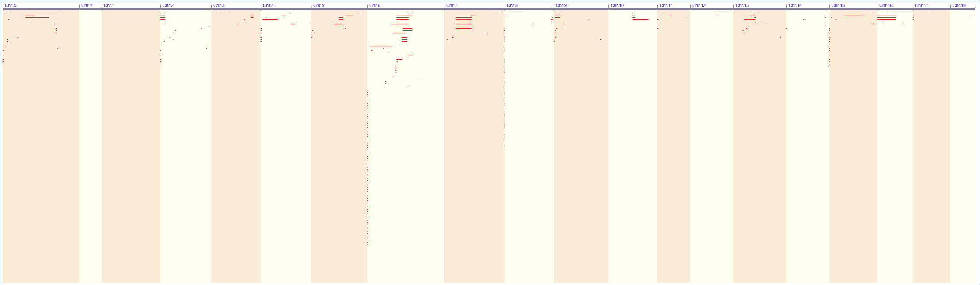Open the Chr.11 header label
Viewport: 980px width, 285px height.
(666, 5)
